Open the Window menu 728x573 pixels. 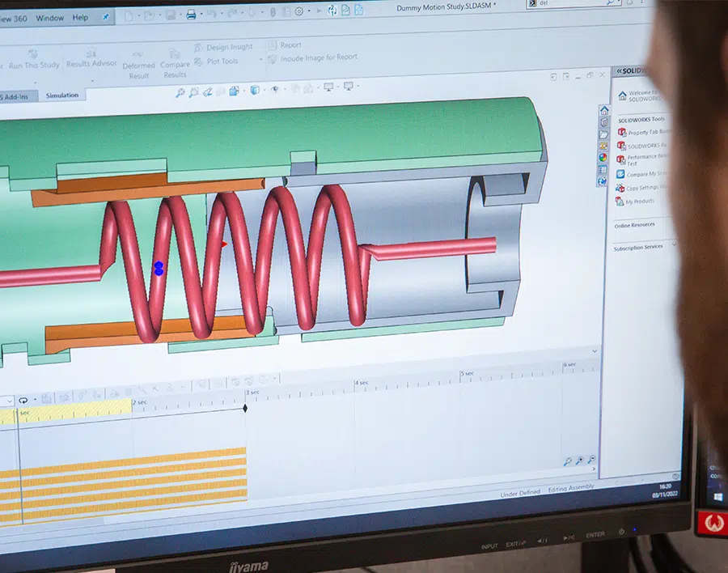50,18
